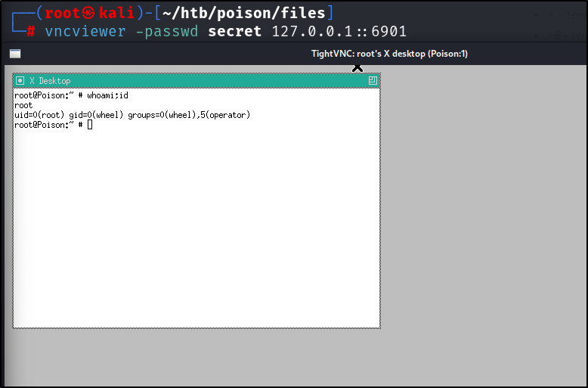
Task: Click the Kali skull symbol in prompt
Action: click(88, 13)
